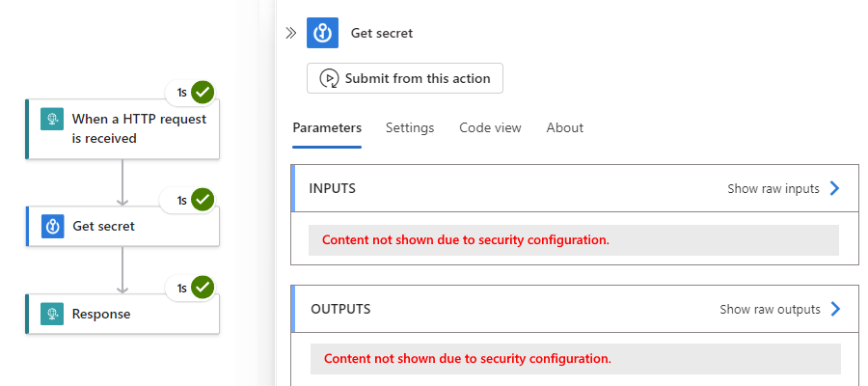Expand raw outputs using the chevron arrow
Screen dimensions: 868x386
[836, 309]
